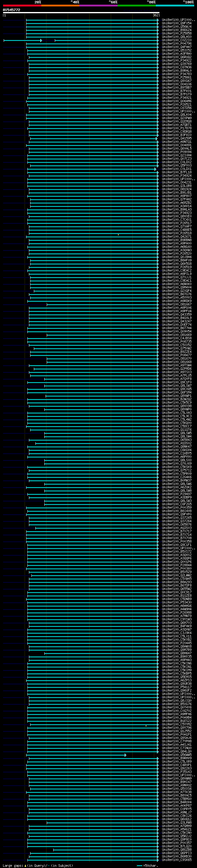This screenshot has height=868, width=197.
Task: Click hit label UniRef100_Q8LSW7
Action: [177, 386]
